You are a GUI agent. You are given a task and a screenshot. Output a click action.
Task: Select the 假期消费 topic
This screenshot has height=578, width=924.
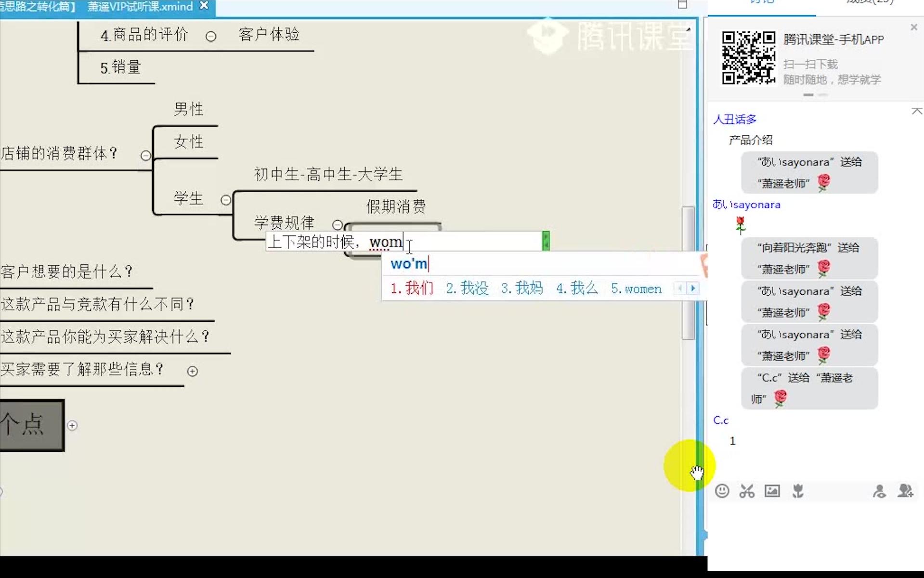point(396,207)
